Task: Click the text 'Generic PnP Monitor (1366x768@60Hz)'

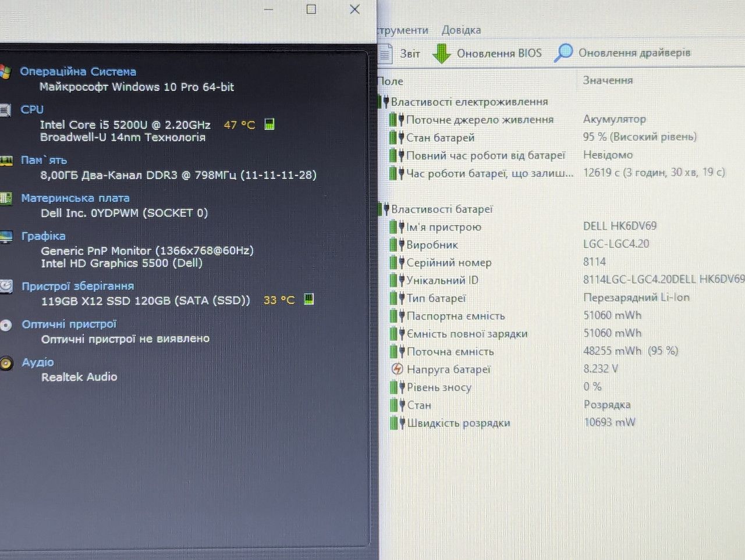Action: (x=147, y=251)
